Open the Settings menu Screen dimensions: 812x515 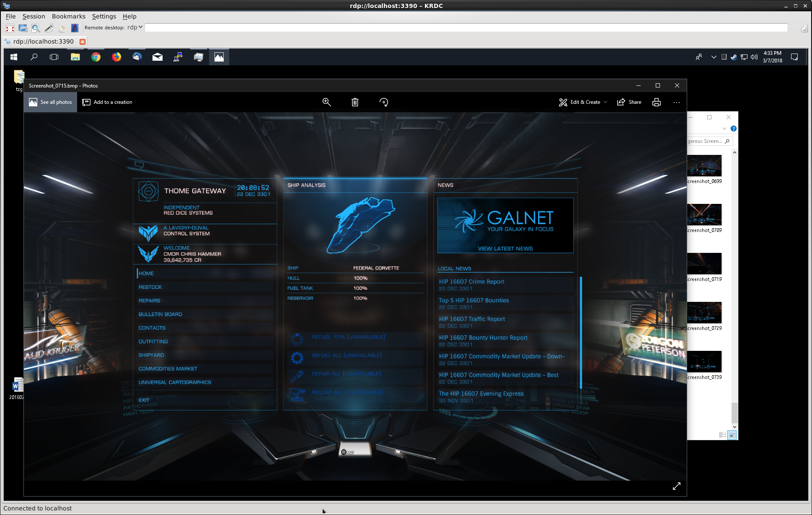pyautogui.click(x=104, y=16)
